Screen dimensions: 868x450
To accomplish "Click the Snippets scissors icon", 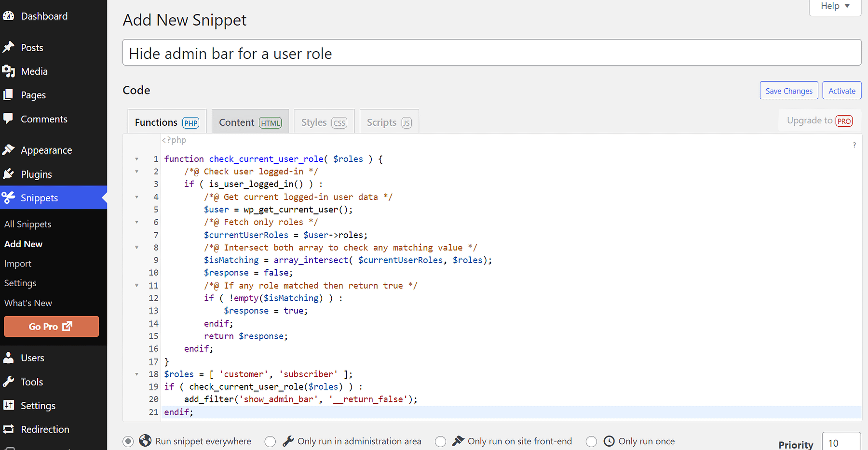I will [8, 198].
